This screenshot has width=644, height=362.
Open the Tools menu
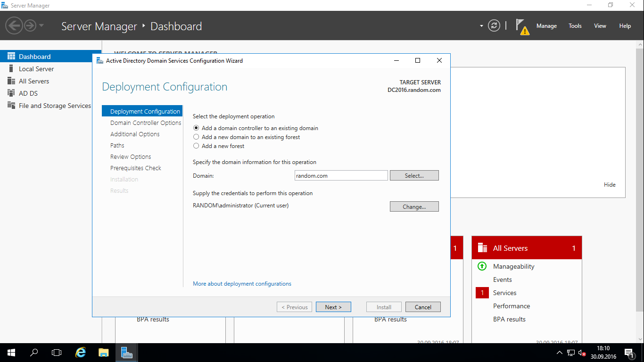(x=575, y=26)
